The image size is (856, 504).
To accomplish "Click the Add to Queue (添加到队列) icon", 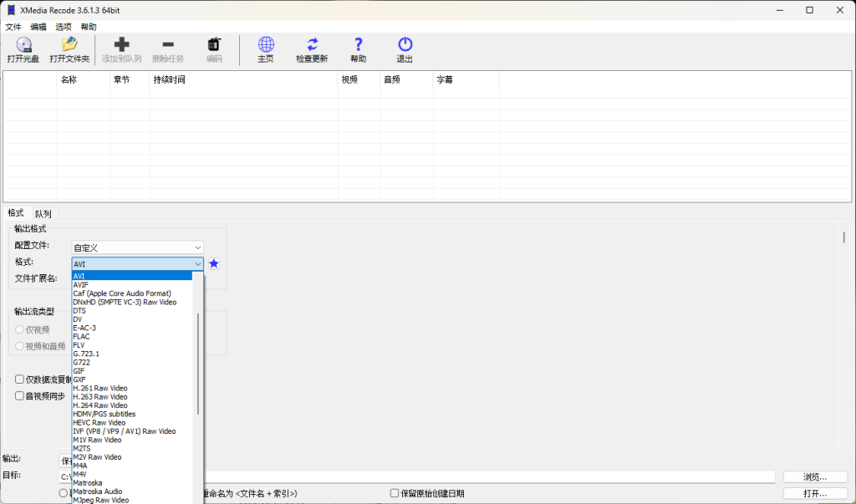I will (x=121, y=45).
